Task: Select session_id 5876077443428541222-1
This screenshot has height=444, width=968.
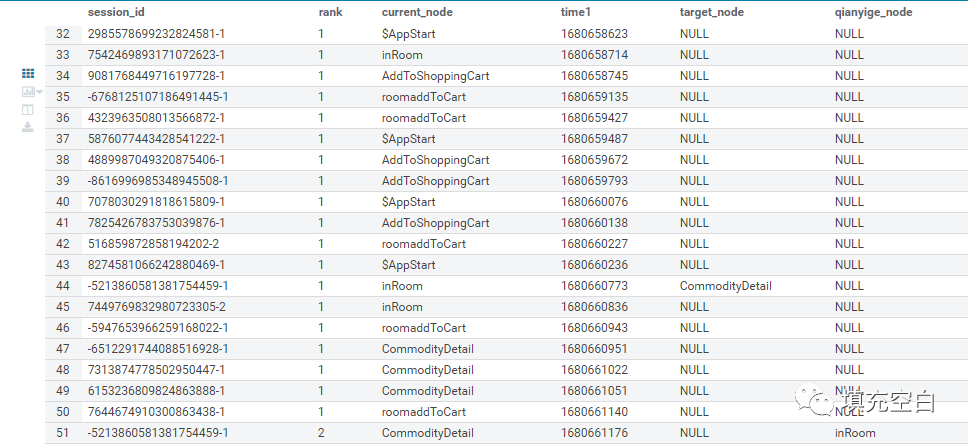Action: 156,139
